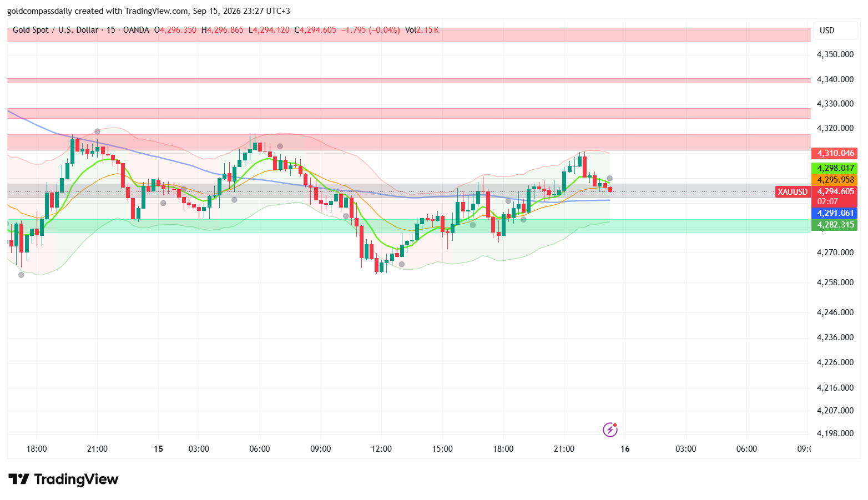The width and height of the screenshot is (868, 500).
Task: Click the orange 4,295.958 indicator label
Action: point(835,180)
